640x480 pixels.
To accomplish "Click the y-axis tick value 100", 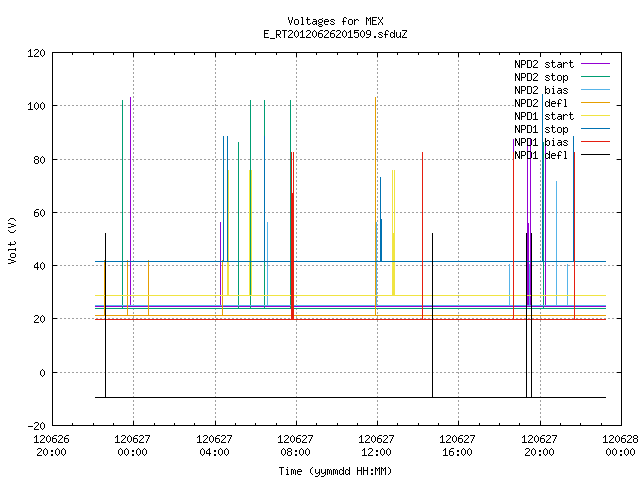I will (36, 107).
